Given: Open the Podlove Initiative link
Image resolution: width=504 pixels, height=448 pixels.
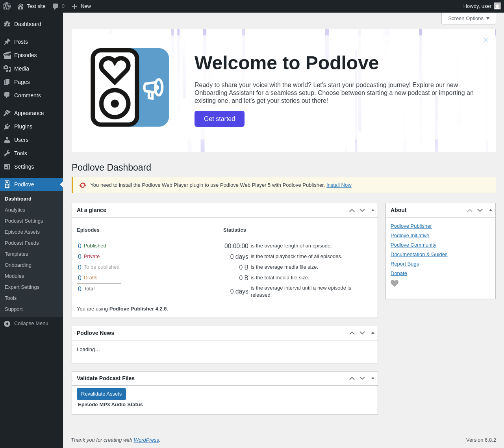Looking at the screenshot, I should coord(410,236).
